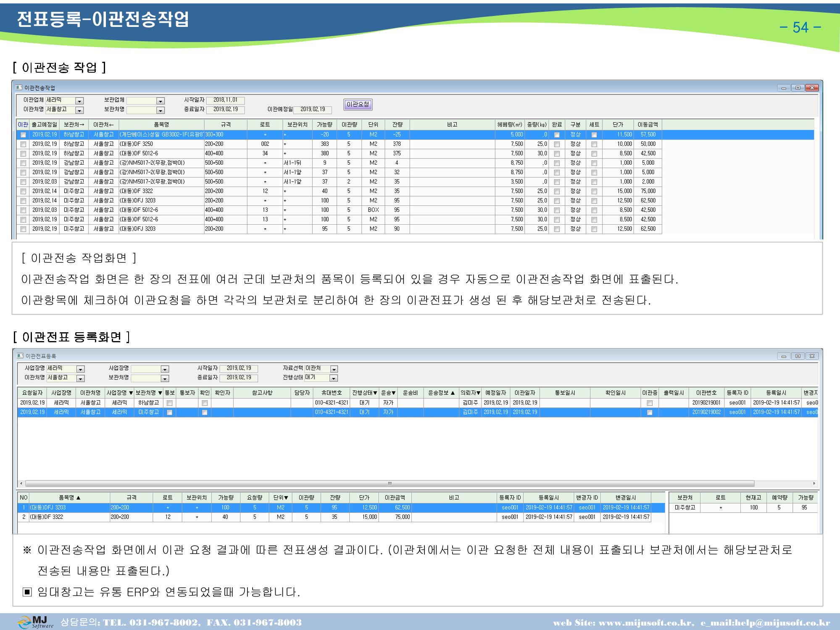Click 시작일자 field showing 2018.11.01
The width and height of the screenshot is (840, 630).
(x=226, y=100)
